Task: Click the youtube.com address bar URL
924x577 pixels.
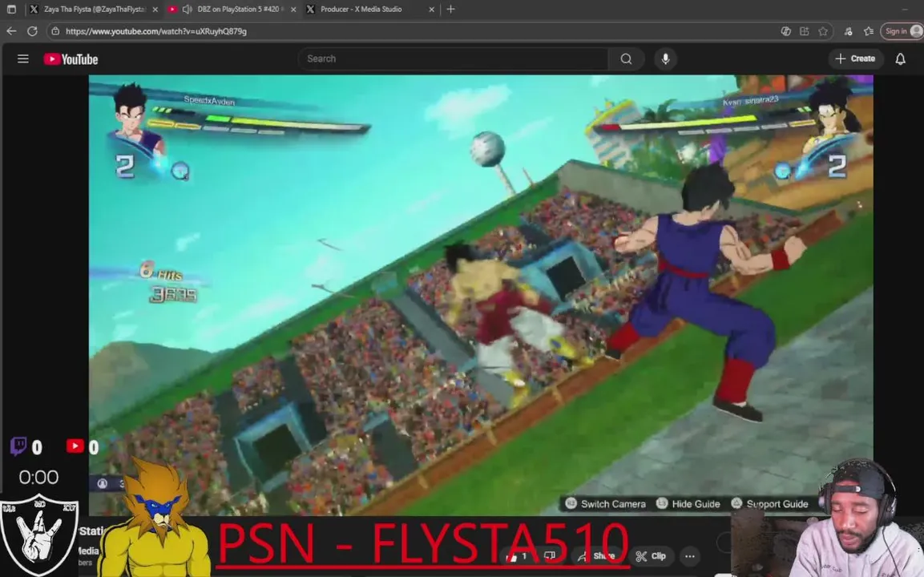Action: [x=156, y=31]
